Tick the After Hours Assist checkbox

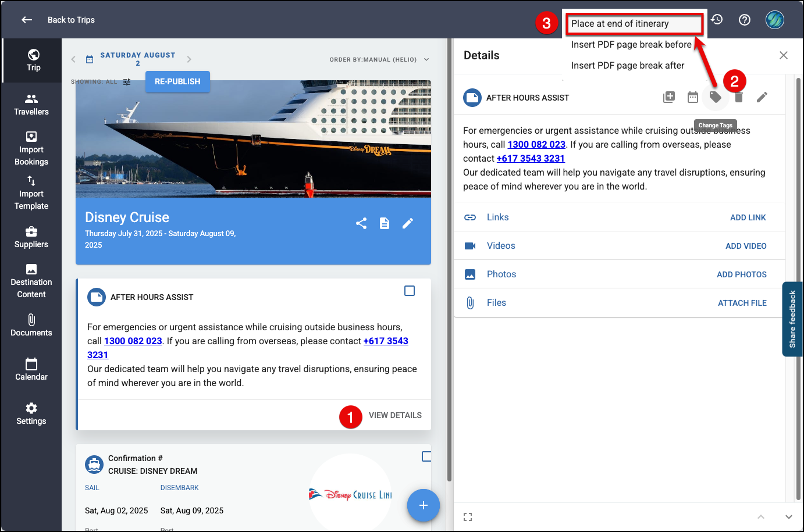[410, 291]
